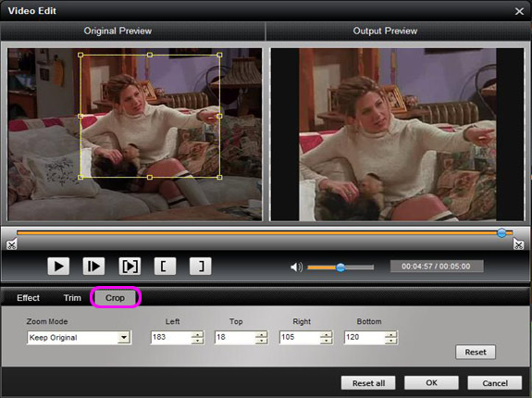Click the middle-right crop handle
This screenshot has height=398, width=532.
pos(219,116)
